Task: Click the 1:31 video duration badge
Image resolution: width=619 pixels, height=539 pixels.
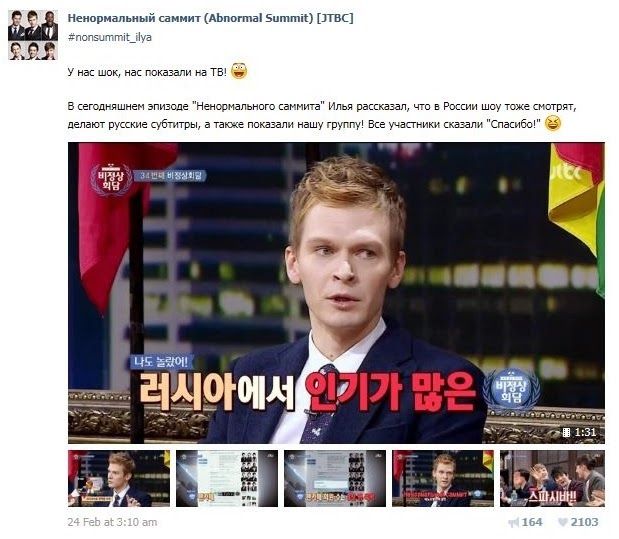Action: click(x=579, y=432)
